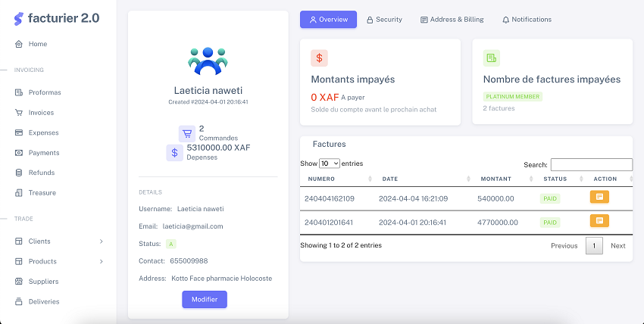Screen dimensions: 644x324
Task: Focus the Factures search field
Action: tap(591, 164)
